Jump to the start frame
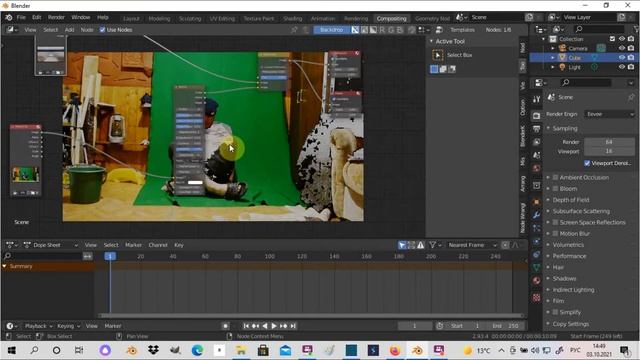 click(246, 326)
